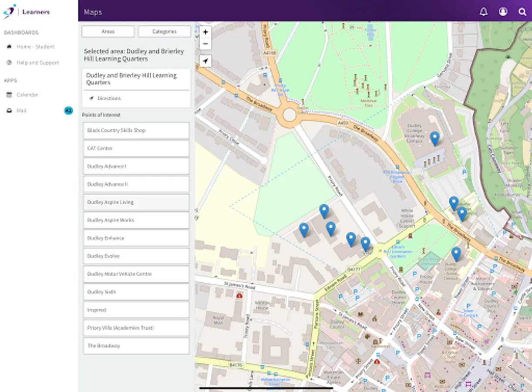Image resolution: width=532 pixels, height=392 pixels.
Task: Select Priory Villa (Academies Trust)
Action: [136, 328]
